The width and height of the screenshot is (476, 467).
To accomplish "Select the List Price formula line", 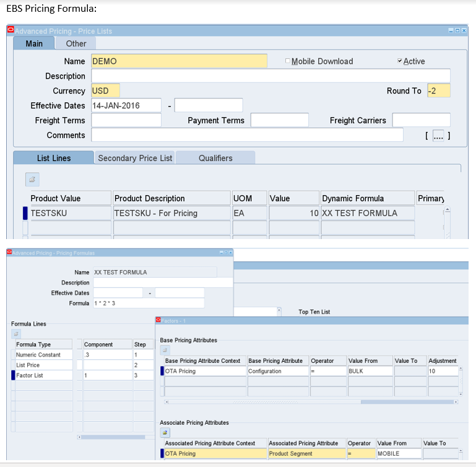I will (44, 365).
